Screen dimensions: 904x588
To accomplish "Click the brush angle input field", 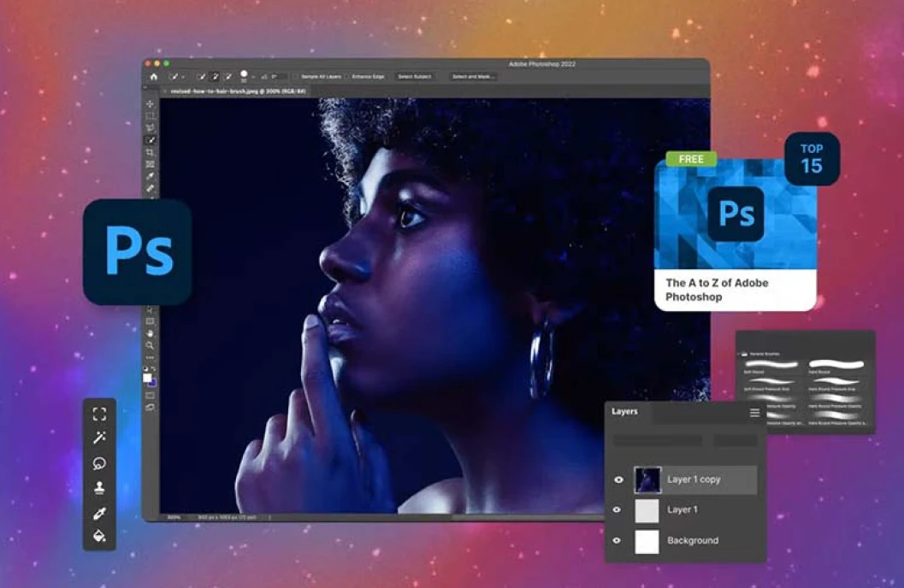I will [280, 76].
